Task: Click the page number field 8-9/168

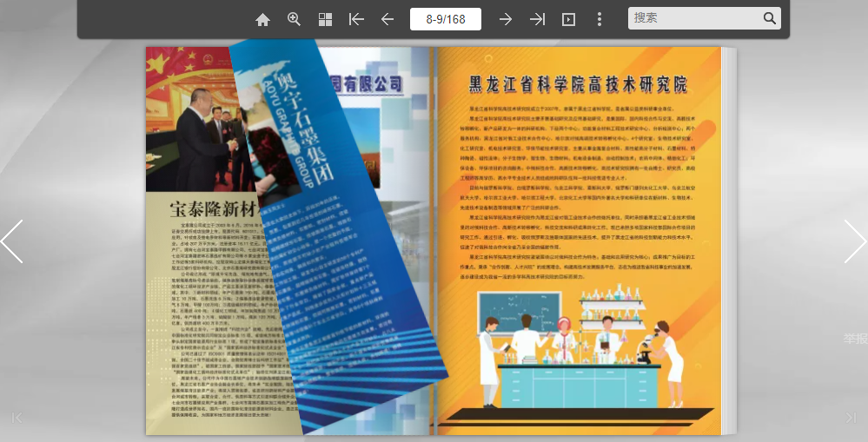Action: [446, 19]
